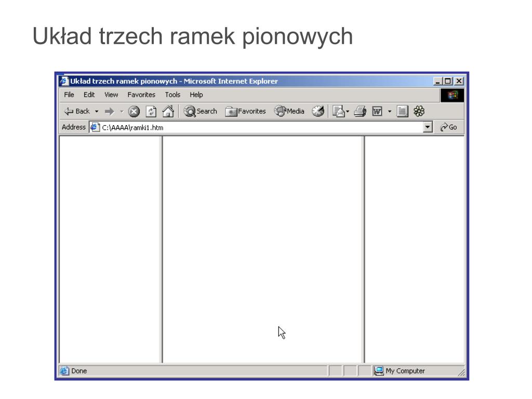Viewport: 532px width, 399px height.
Task: Click the Back arrow button
Action: coord(77,111)
